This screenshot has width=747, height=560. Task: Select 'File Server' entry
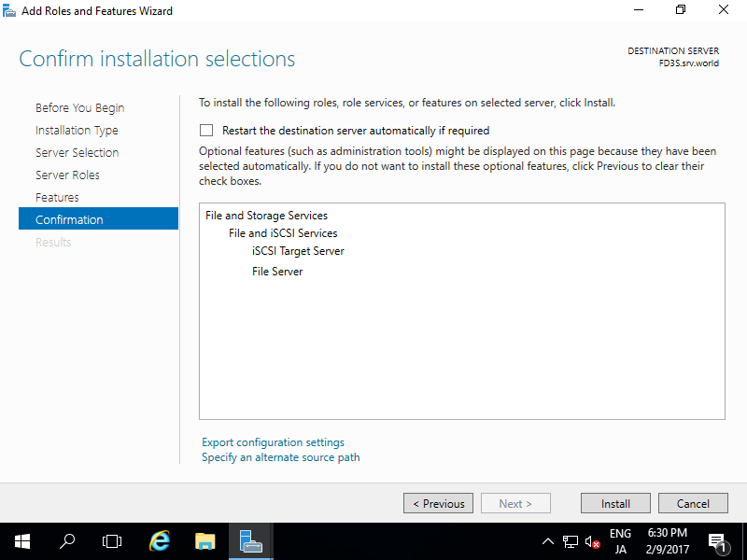(277, 272)
